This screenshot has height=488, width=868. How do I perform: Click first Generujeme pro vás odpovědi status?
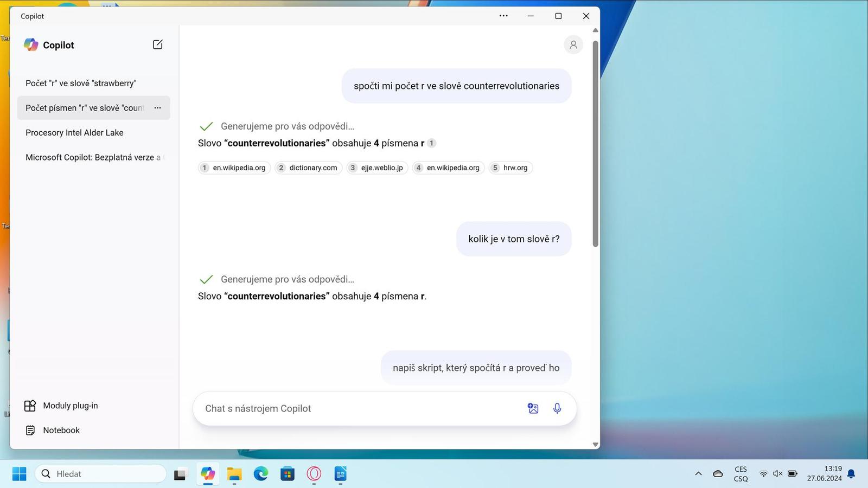(x=277, y=126)
